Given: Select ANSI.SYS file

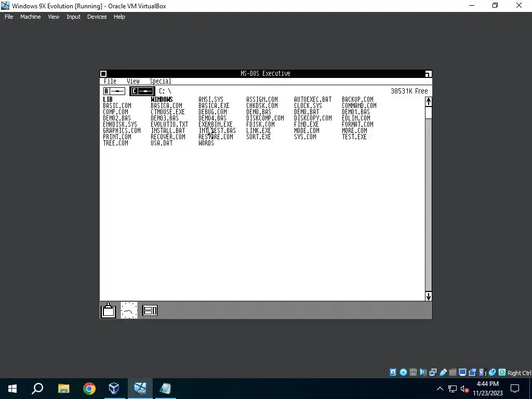Looking at the screenshot, I should [211, 99].
